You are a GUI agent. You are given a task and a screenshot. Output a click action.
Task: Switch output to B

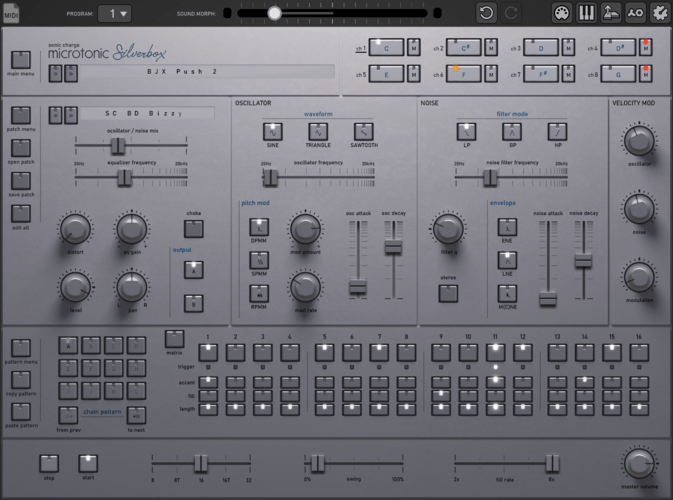[x=194, y=303]
